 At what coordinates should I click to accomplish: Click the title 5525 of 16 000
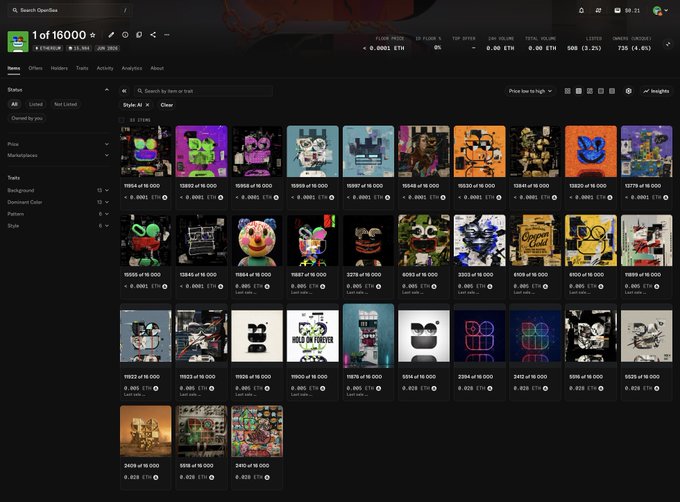[x=642, y=377]
